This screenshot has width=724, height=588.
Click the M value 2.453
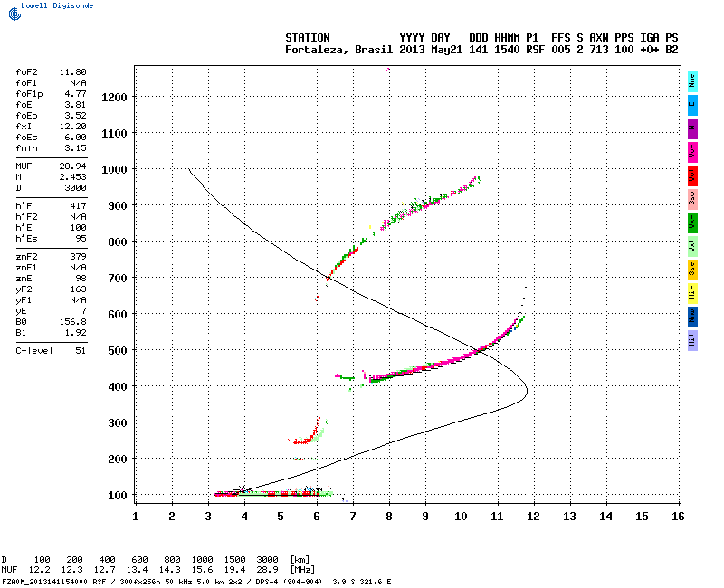(x=73, y=176)
